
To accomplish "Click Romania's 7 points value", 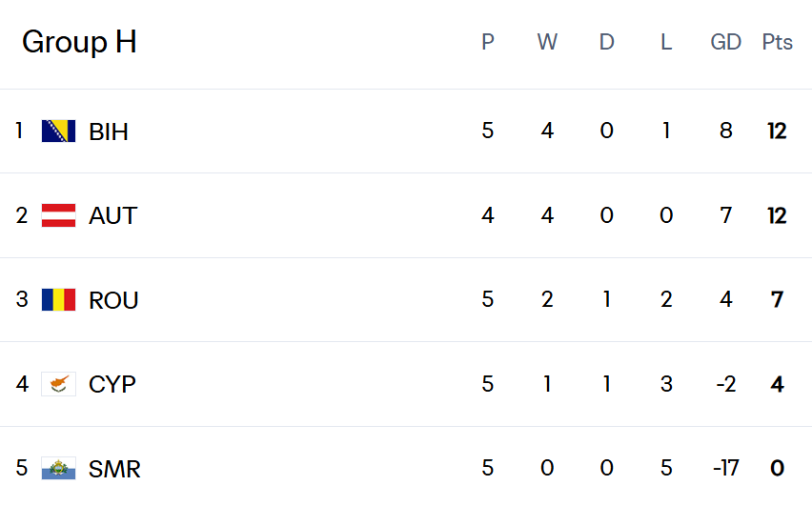I will (777, 300).
